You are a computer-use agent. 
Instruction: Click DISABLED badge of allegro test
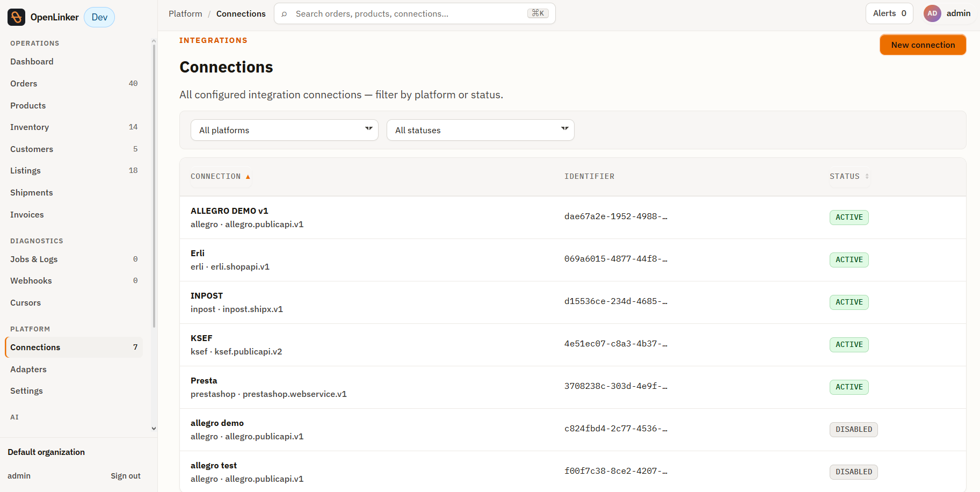point(853,472)
